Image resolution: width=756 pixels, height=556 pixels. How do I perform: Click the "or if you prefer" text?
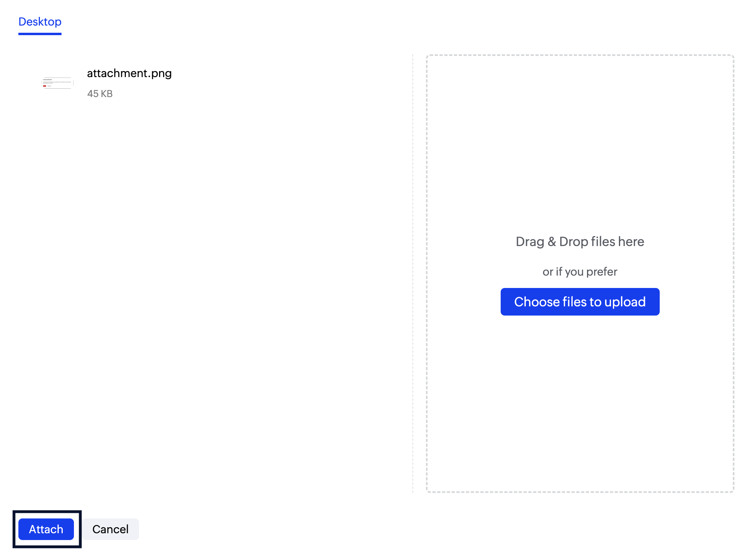pos(580,272)
